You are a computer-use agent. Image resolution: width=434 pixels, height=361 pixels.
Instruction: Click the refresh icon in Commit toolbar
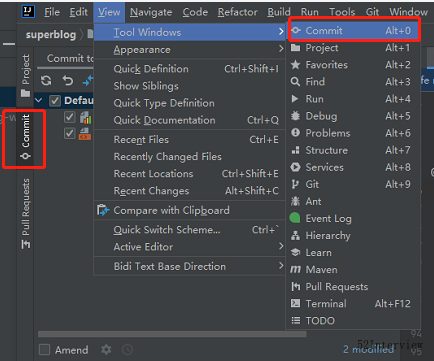click(46, 80)
